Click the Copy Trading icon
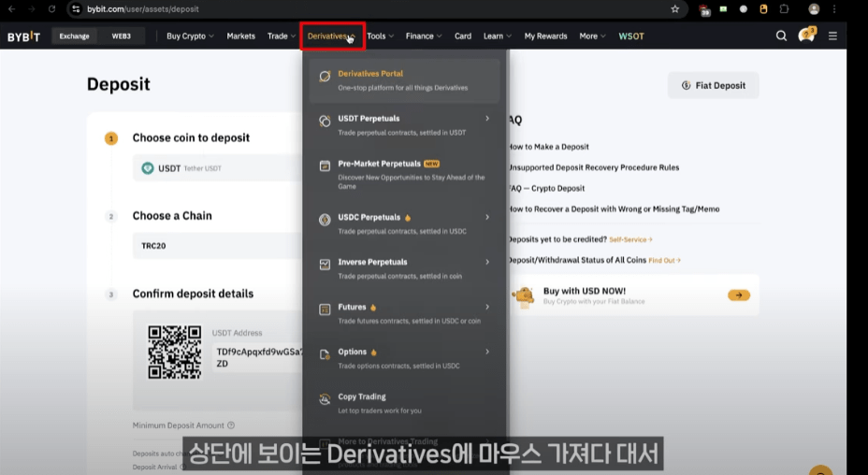Viewport: 868px width, 475px height. pyautogui.click(x=325, y=399)
